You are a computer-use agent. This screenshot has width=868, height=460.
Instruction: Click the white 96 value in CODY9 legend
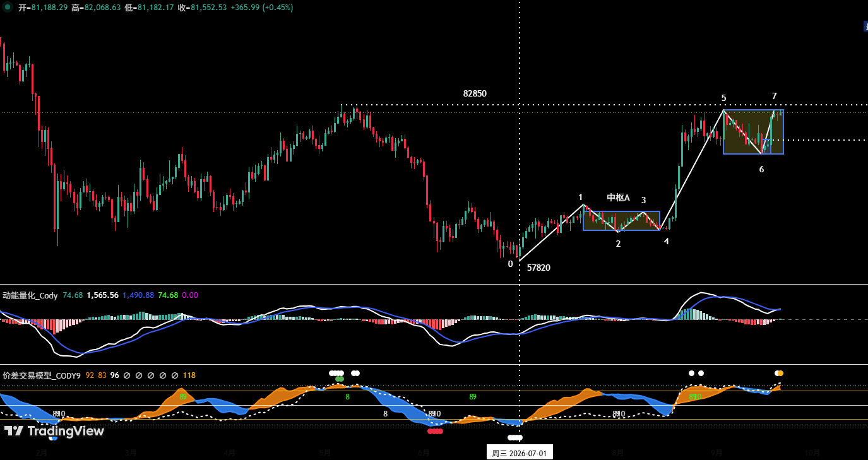click(115, 375)
